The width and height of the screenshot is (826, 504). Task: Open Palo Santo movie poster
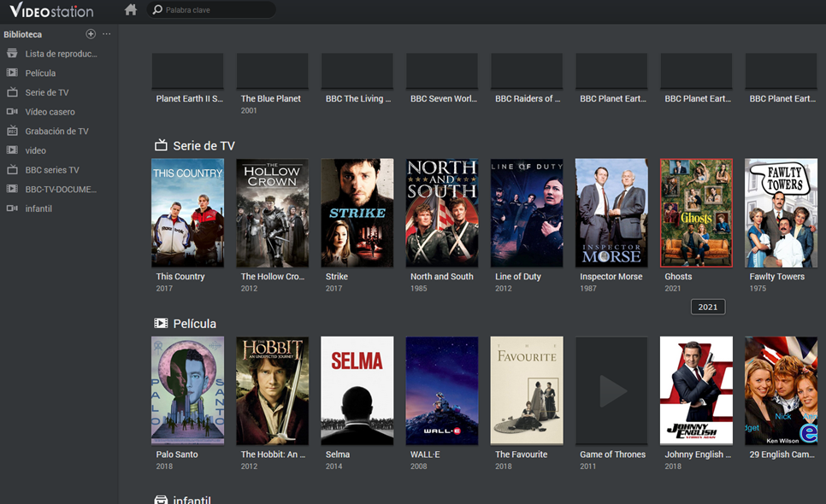(x=187, y=390)
